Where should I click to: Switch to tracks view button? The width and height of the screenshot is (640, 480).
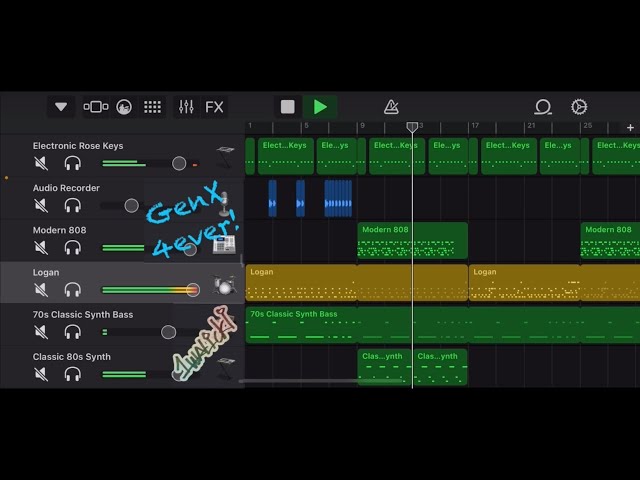click(96, 107)
